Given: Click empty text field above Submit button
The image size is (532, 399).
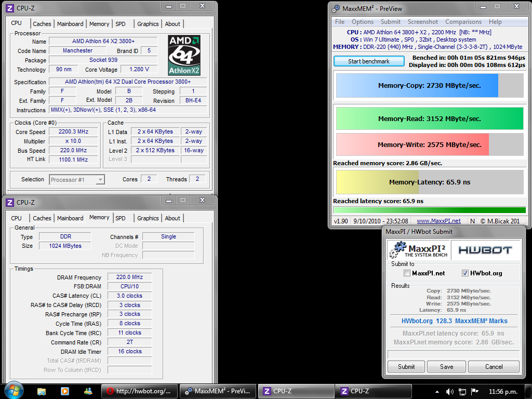Looking at the screenshot, I should pyautogui.click(x=454, y=354).
